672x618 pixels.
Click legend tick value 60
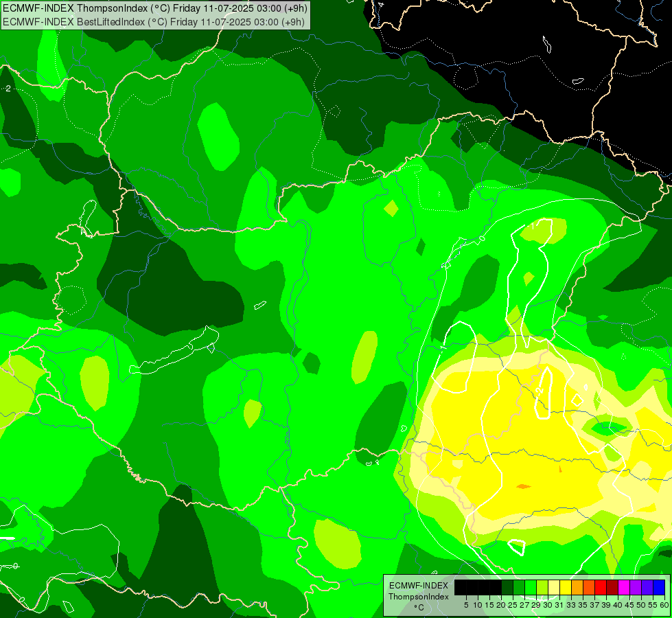[x=664, y=605]
